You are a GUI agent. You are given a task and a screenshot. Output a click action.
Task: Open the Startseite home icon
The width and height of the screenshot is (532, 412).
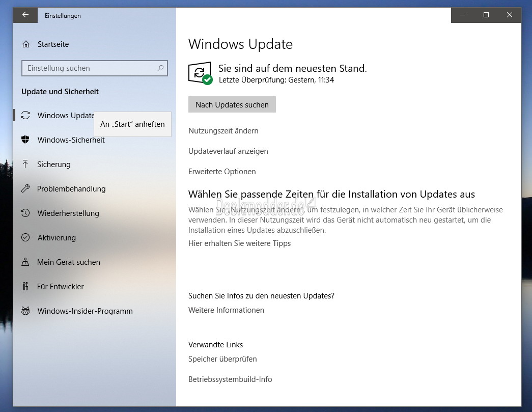[26, 44]
